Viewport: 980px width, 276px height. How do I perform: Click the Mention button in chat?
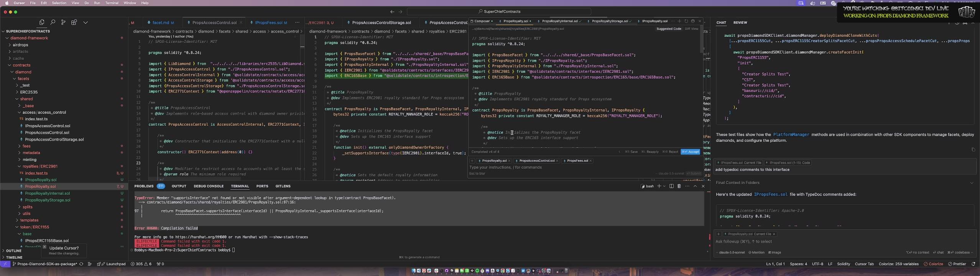tap(756, 253)
